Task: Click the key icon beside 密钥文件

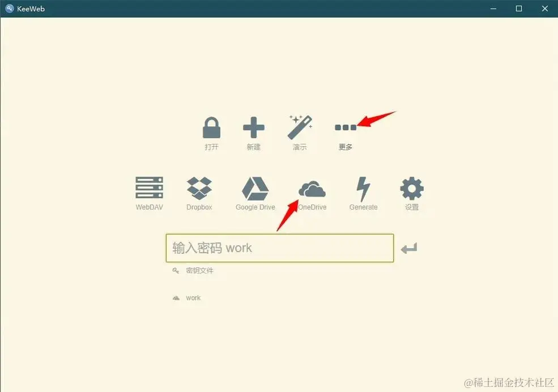Action: pyautogui.click(x=176, y=271)
